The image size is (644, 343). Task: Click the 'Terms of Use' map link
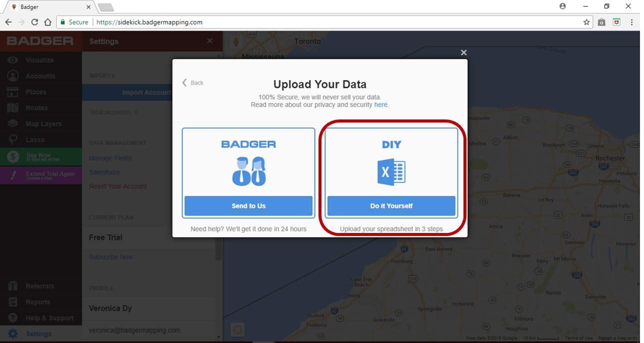click(578, 338)
